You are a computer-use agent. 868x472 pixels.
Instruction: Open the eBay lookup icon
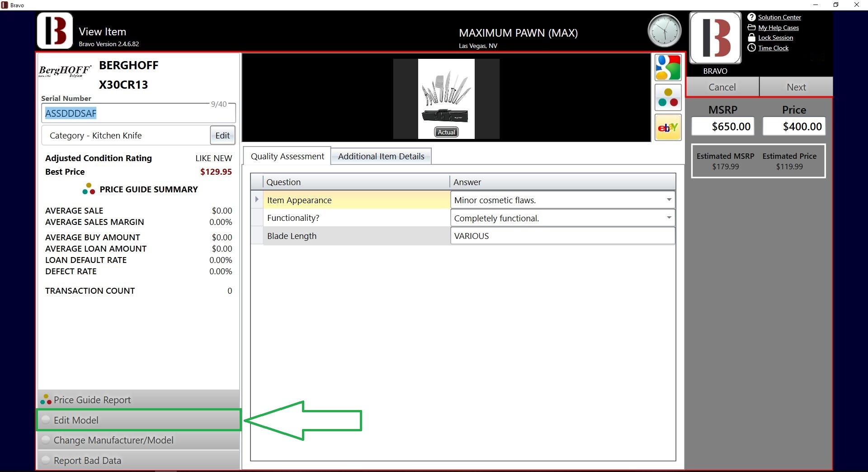coord(668,128)
